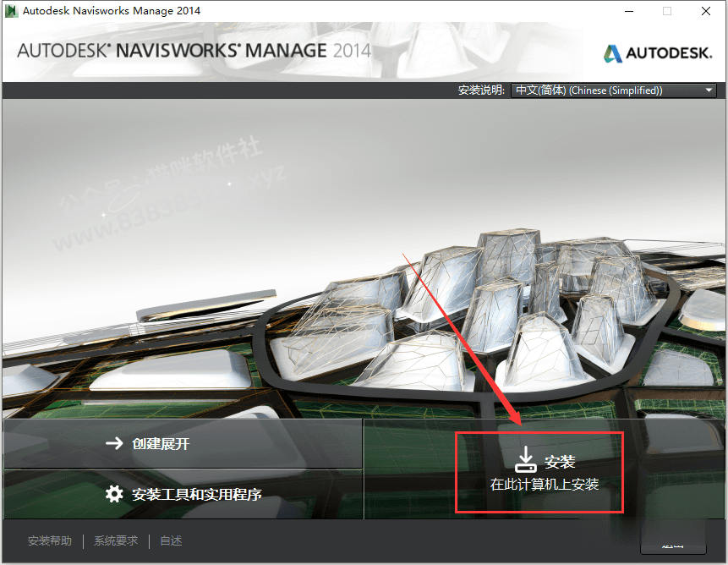Open the 安装说明 language dropdown
Screen dimensions: 728x565
pyautogui.click(x=613, y=91)
